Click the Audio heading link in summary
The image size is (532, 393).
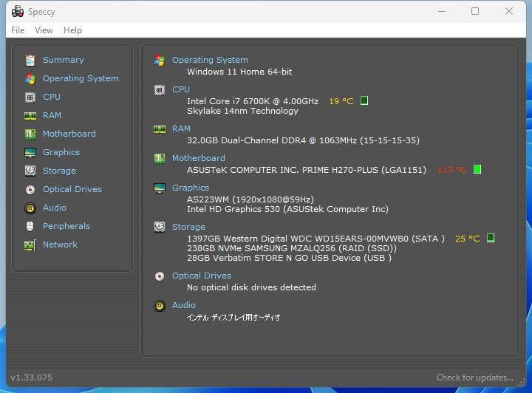point(184,305)
